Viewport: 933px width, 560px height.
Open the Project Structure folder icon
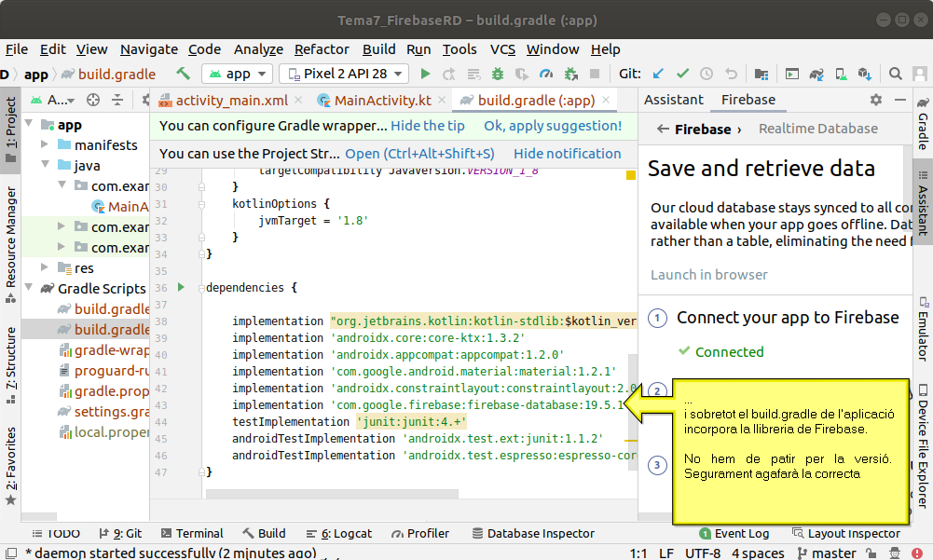761,74
